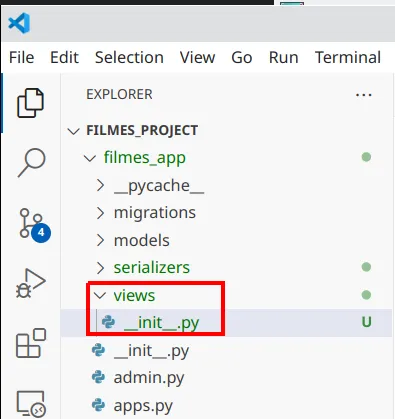
Task: Click Python icon beside admin.py
Action: pyautogui.click(x=98, y=378)
